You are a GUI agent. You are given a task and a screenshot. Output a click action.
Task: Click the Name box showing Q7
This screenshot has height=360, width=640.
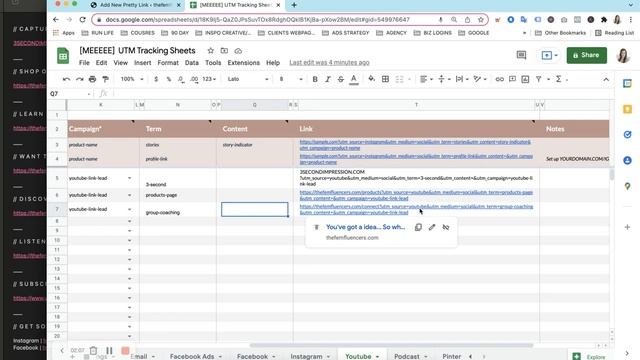pyautogui.click(x=70, y=93)
